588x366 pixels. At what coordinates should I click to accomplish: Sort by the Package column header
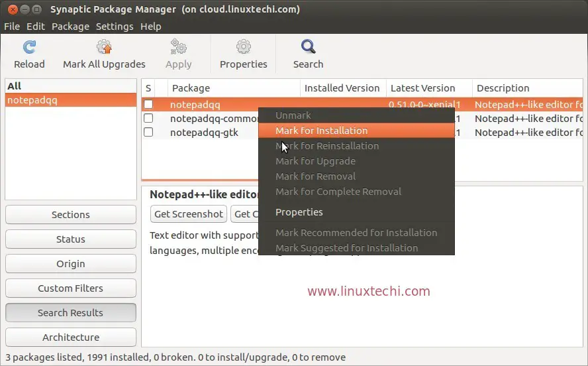pos(234,88)
